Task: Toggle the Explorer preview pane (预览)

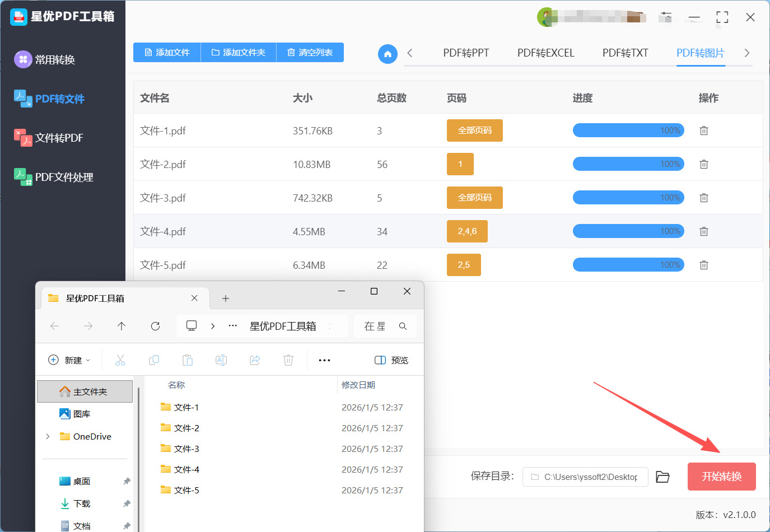Action: [391, 360]
